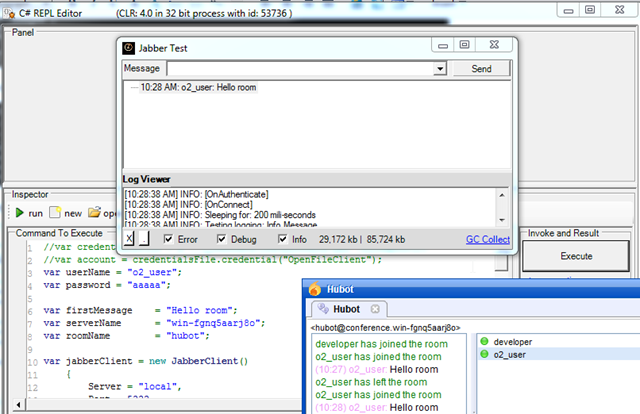Click the new document icon
The width and height of the screenshot is (640, 414).
(55, 212)
